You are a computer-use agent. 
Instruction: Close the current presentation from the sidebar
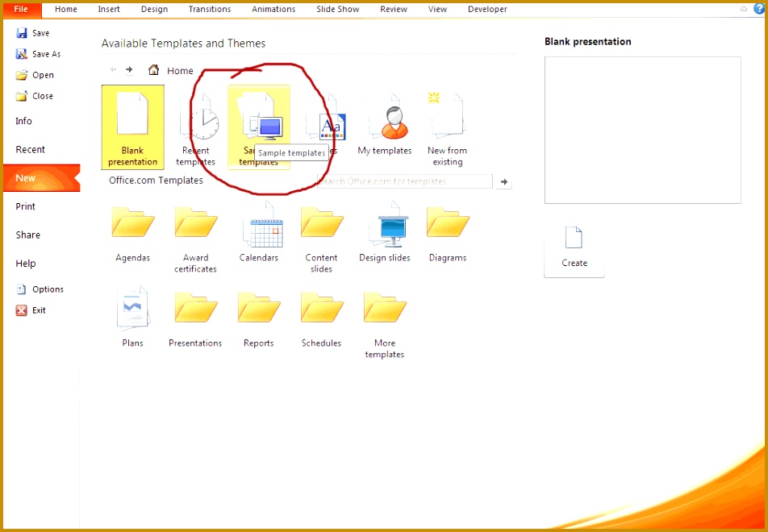click(34, 96)
